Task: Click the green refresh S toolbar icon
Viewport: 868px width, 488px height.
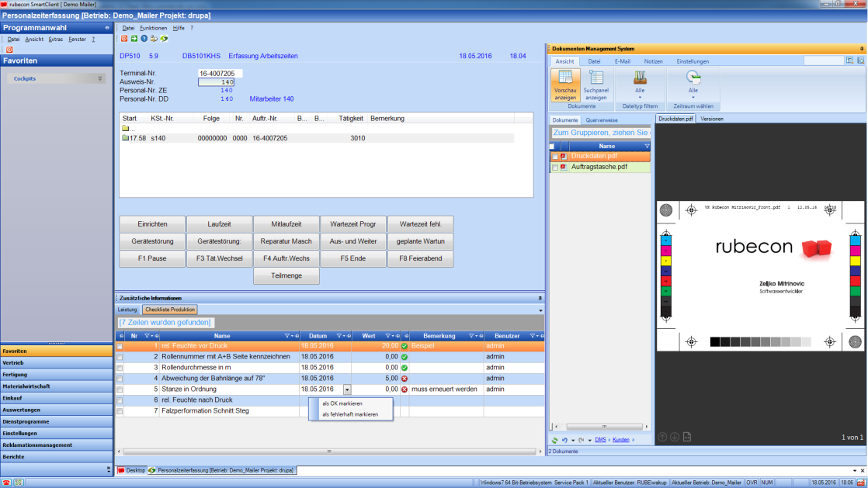Action: 165,39
